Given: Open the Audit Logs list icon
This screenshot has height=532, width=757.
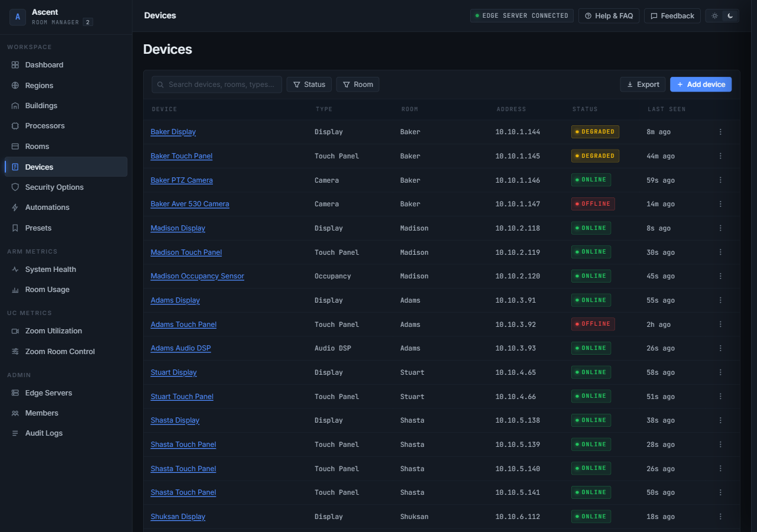Looking at the screenshot, I should pos(15,433).
